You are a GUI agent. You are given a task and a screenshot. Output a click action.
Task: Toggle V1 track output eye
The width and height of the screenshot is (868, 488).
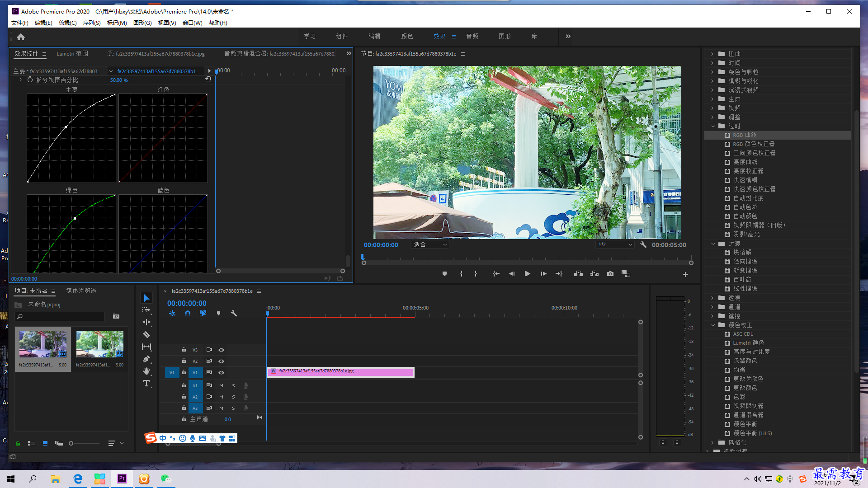coord(222,372)
